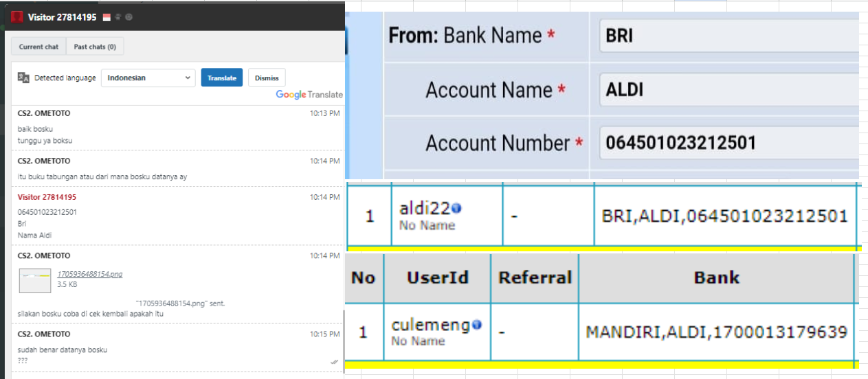Click the 'Detected language' label
The width and height of the screenshot is (868, 379).
[65, 78]
